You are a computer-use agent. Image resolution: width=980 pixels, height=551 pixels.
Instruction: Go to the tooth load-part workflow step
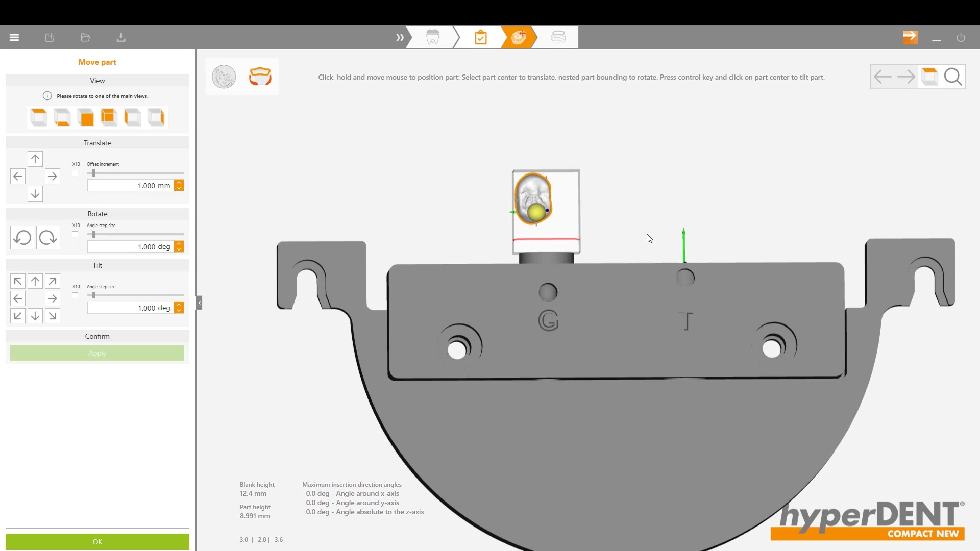[432, 37]
